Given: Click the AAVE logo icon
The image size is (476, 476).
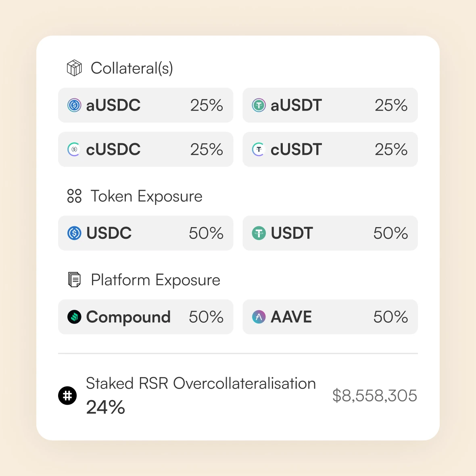Looking at the screenshot, I should 259,317.
